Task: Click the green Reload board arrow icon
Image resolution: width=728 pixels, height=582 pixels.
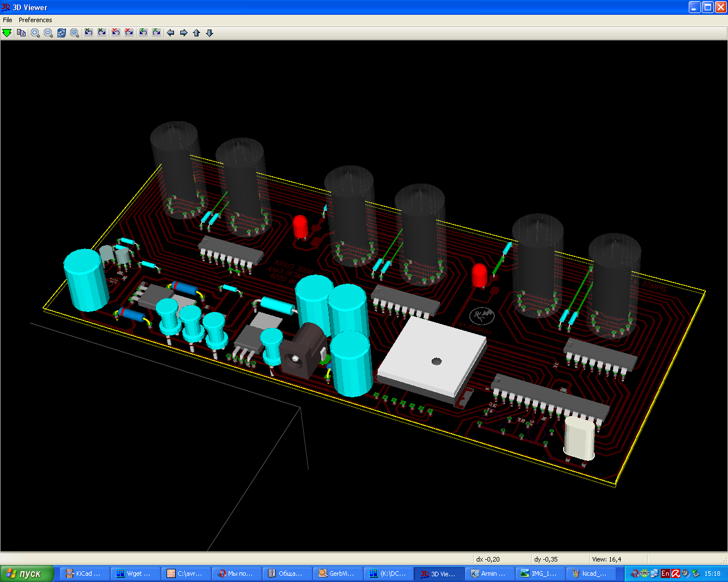Action: [7, 33]
